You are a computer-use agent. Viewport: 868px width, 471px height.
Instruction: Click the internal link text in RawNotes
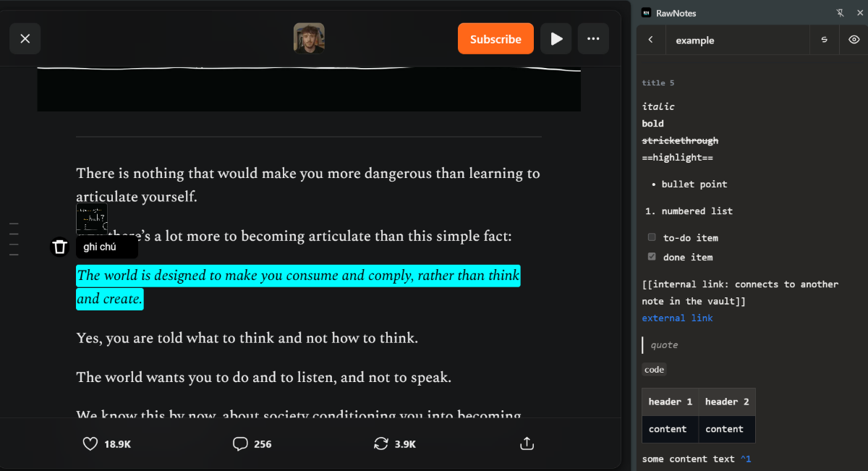click(740, 292)
